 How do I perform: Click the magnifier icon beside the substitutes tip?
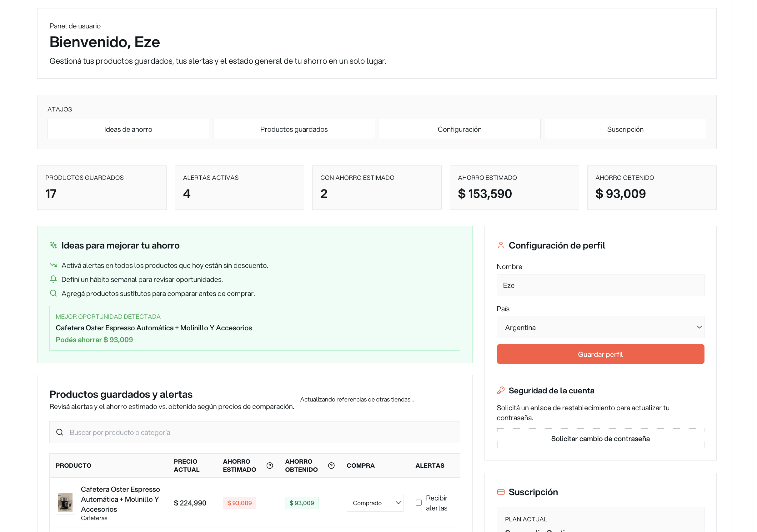coord(53,293)
